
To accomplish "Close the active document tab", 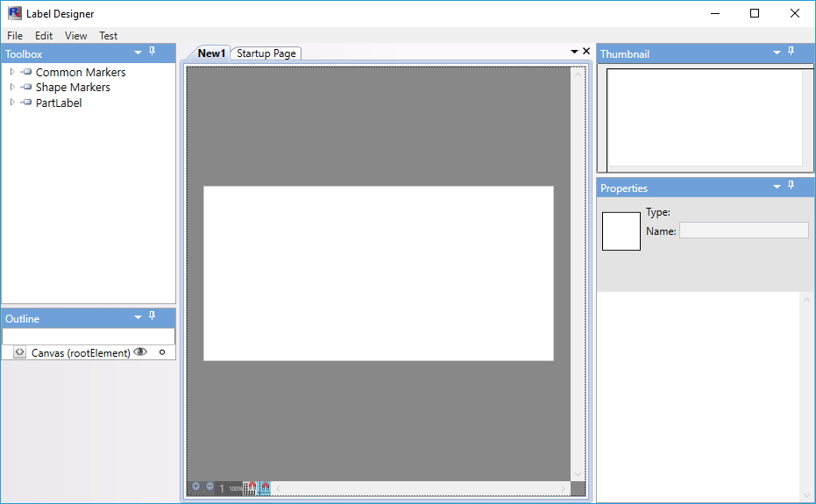I will 586,51.
